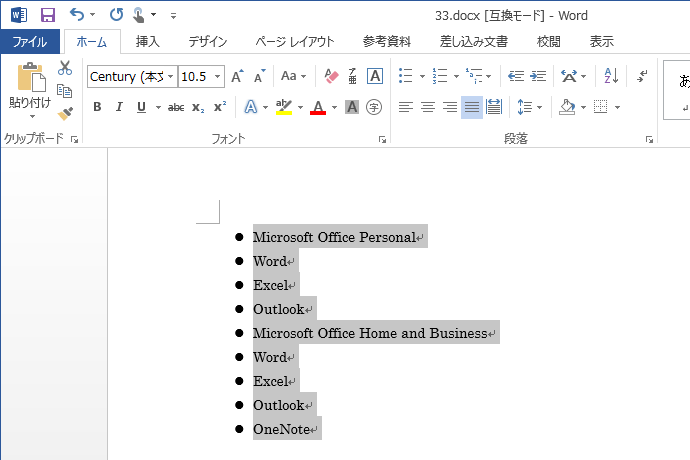Viewport: 690px width, 460px height.
Task: Click the Redo/Repeat arrow icon
Action: [x=116, y=15]
